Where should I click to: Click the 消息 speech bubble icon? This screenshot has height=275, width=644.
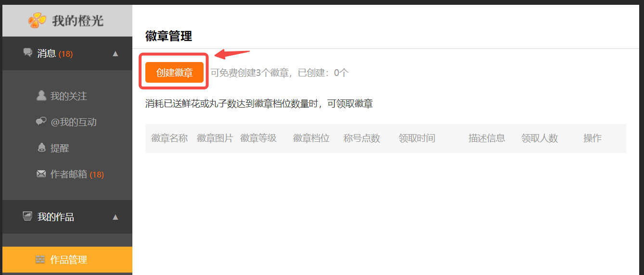pyautogui.click(x=28, y=52)
